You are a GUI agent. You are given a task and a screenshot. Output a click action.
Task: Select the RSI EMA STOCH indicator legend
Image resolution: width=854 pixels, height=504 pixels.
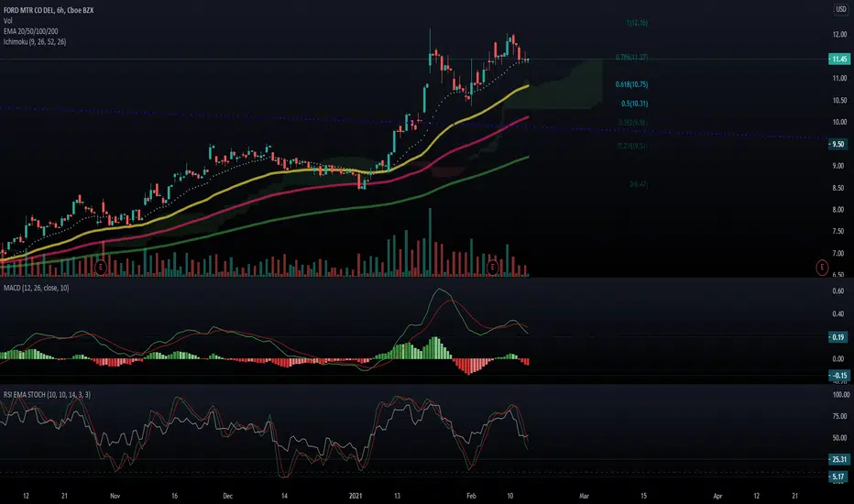[47, 394]
